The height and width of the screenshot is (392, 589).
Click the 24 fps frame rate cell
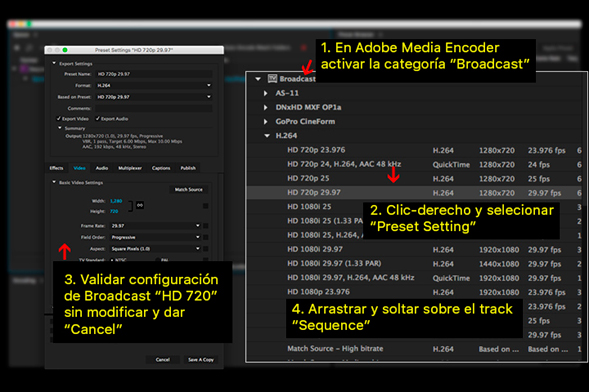(539, 165)
